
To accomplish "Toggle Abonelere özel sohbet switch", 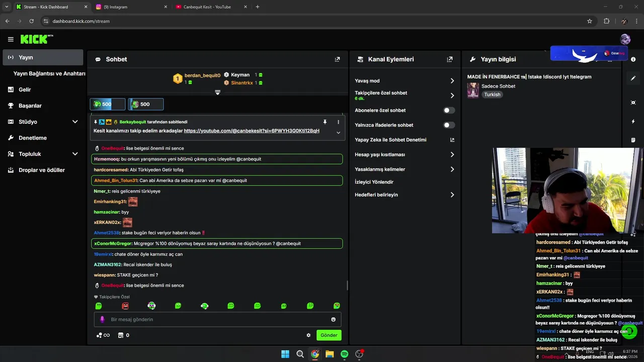I will (x=449, y=110).
